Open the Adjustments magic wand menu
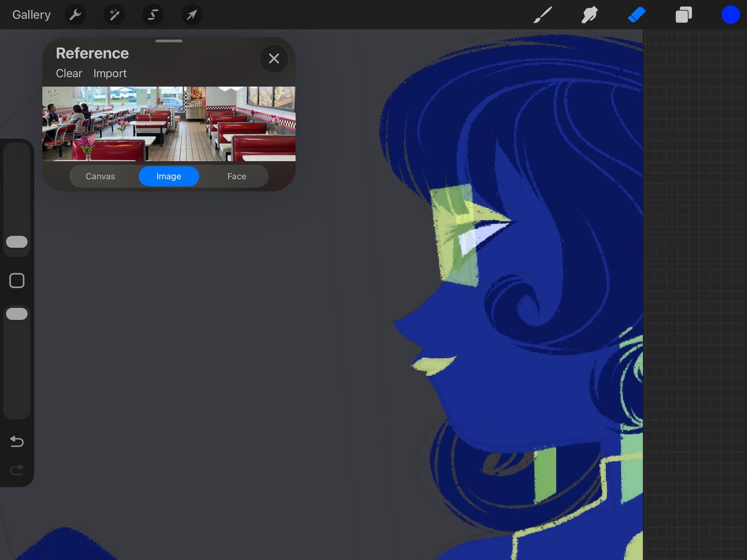The height and width of the screenshot is (560, 747). [114, 15]
